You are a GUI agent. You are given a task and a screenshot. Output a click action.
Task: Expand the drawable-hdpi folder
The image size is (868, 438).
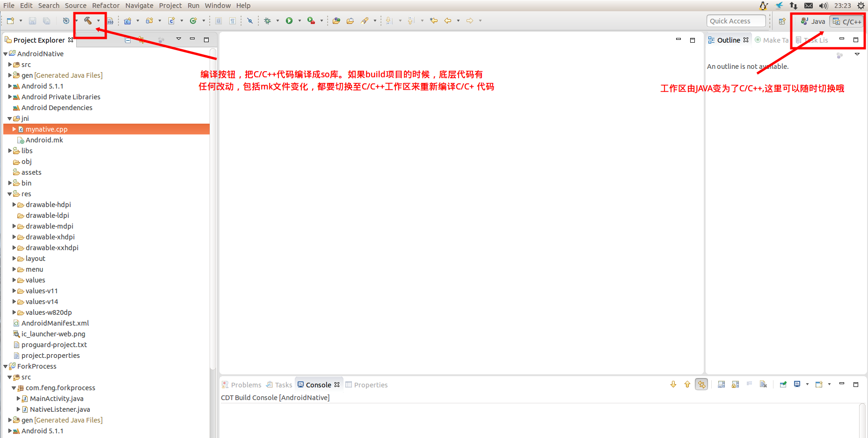pyautogui.click(x=14, y=205)
